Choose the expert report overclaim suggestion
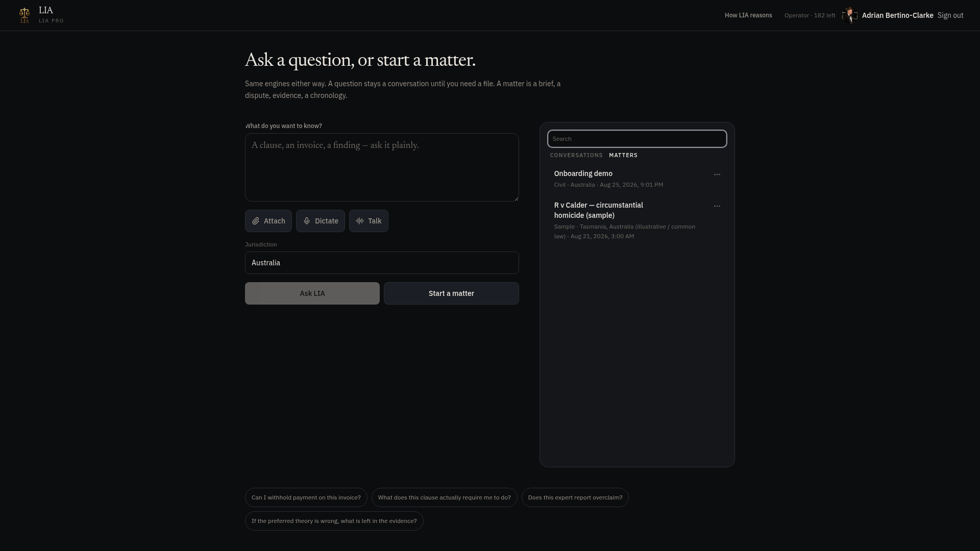Viewport: 980px width, 551px height. tap(575, 497)
